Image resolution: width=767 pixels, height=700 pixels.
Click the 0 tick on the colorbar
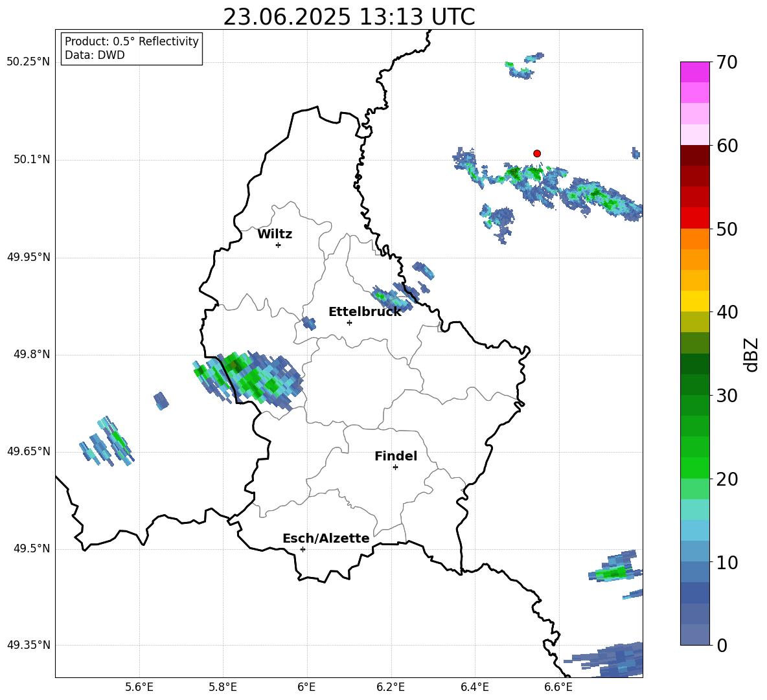[722, 645]
